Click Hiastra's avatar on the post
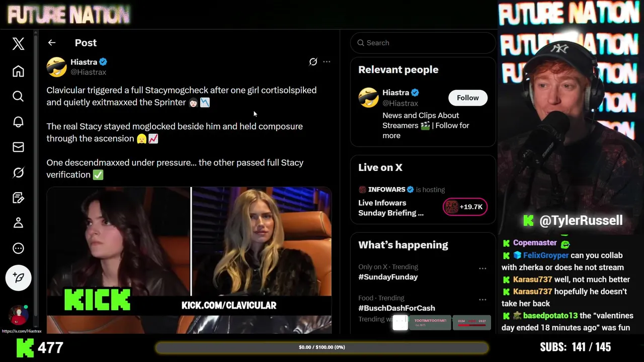The height and width of the screenshot is (362, 644). [x=57, y=67]
